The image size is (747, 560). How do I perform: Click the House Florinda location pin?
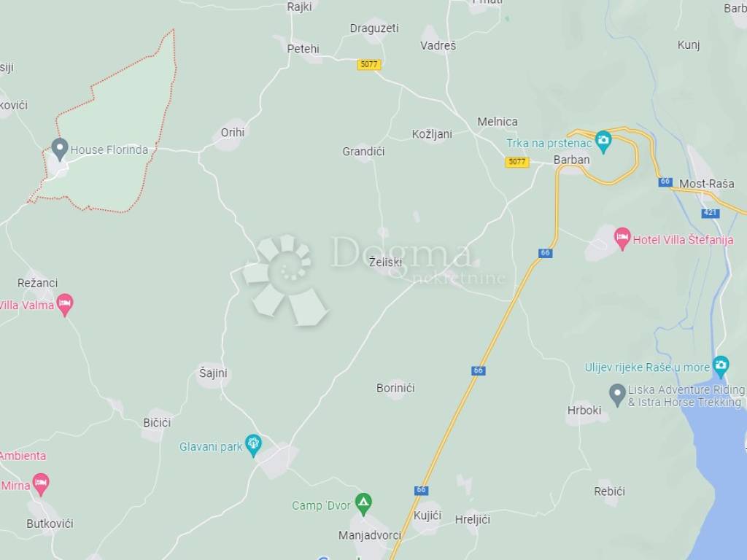pos(60,149)
